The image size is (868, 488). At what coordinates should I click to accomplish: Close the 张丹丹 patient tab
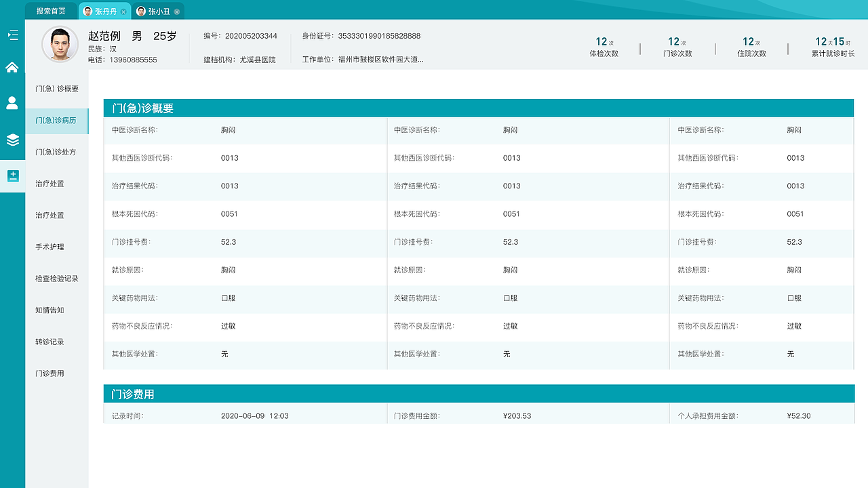click(x=124, y=11)
